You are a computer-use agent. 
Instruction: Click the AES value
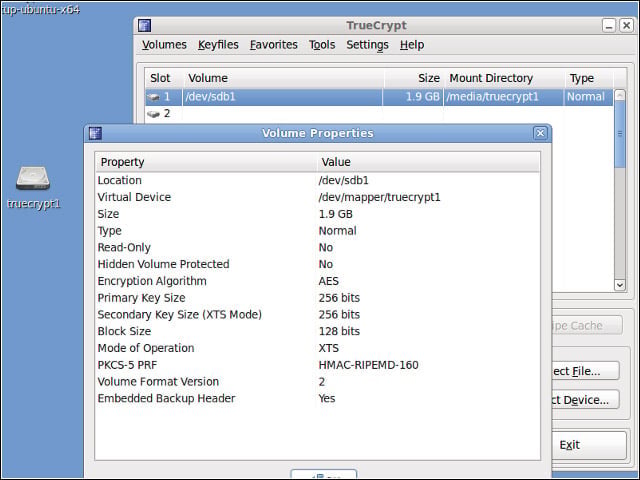tap(329, 281)
